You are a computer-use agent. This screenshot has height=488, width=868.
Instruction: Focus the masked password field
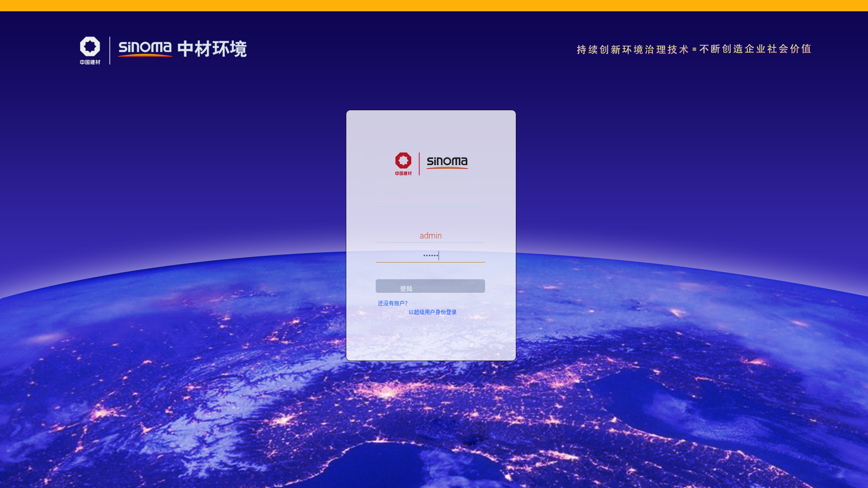point(430,256)
